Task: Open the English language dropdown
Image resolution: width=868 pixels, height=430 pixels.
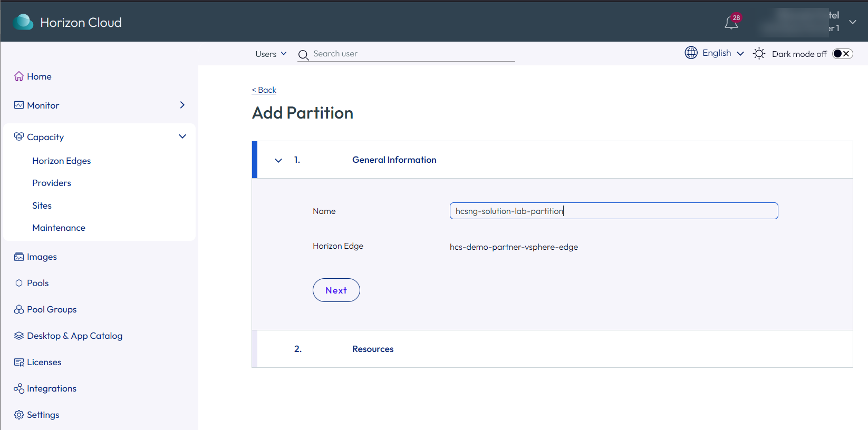Action: tap(723, 53)
